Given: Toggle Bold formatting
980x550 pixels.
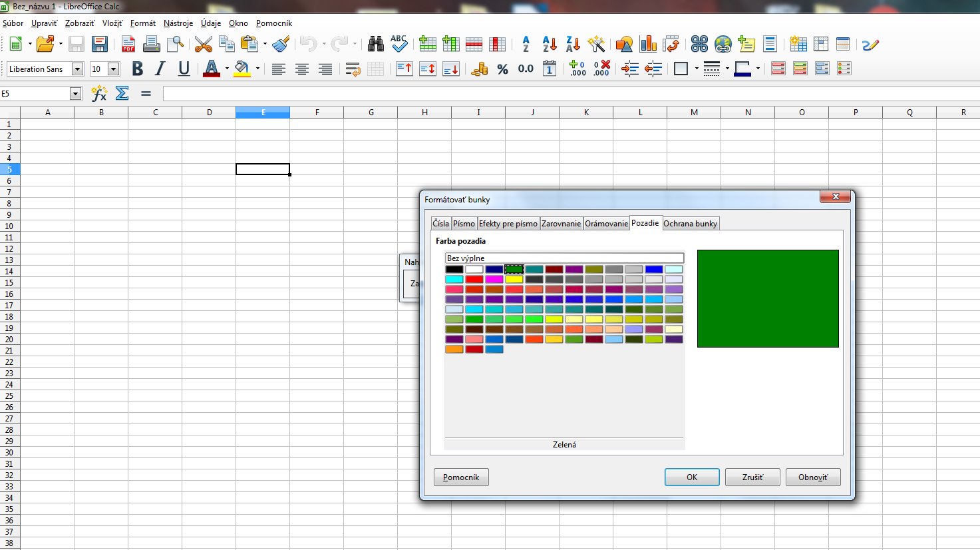Looking at the screenshot, I should [x=138, y=69].
